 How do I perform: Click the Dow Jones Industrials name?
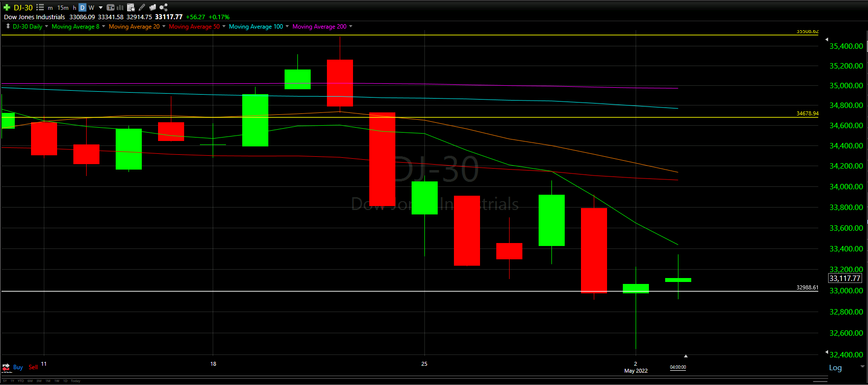(34, 17)
